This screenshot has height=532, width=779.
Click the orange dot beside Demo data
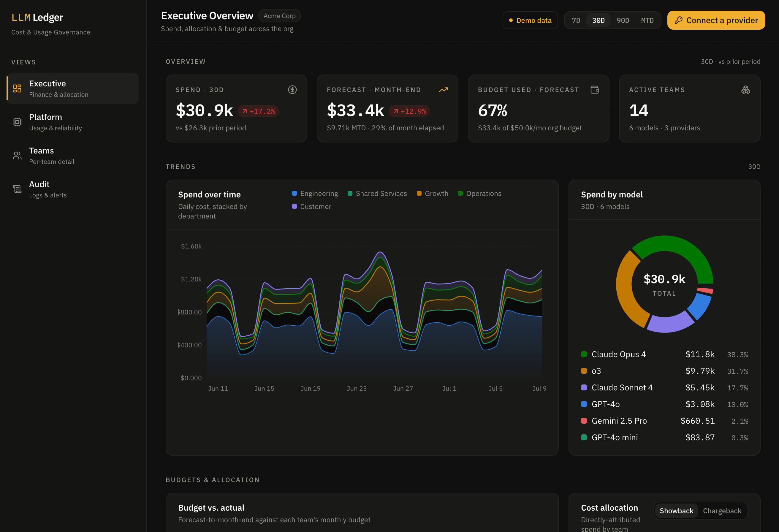click(x=511, y=20)
